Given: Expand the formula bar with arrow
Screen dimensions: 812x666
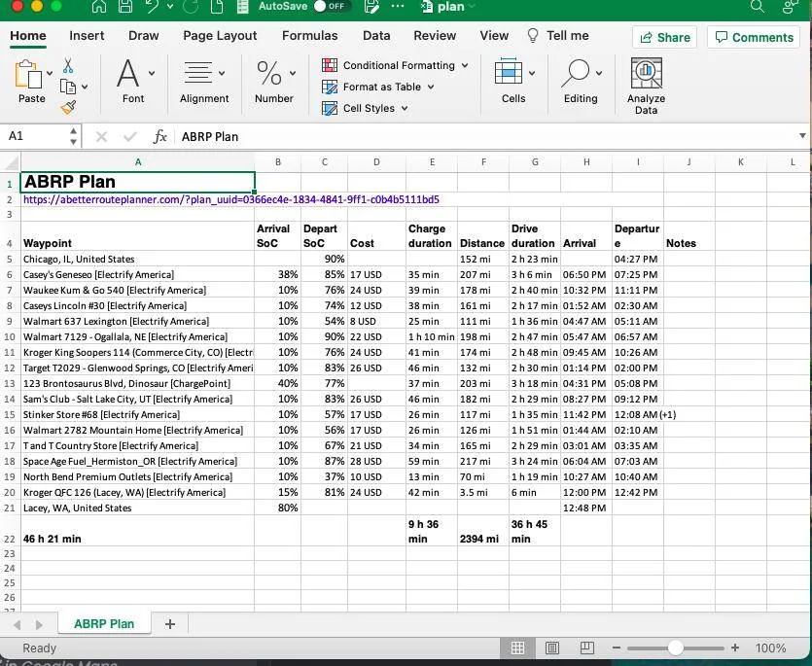Looking at the screenshot, I should (x=802, y=136).
